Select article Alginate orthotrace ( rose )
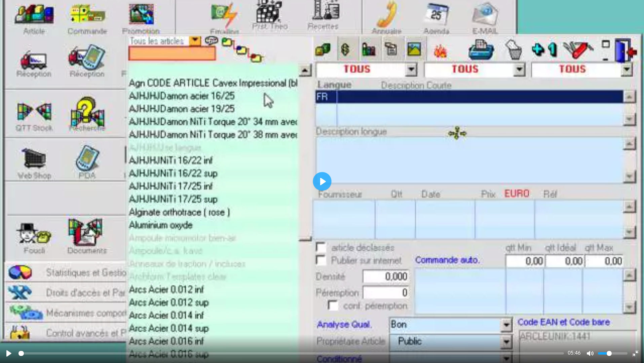The width and height of the screenshot is (644, 363). coord(179,212)
